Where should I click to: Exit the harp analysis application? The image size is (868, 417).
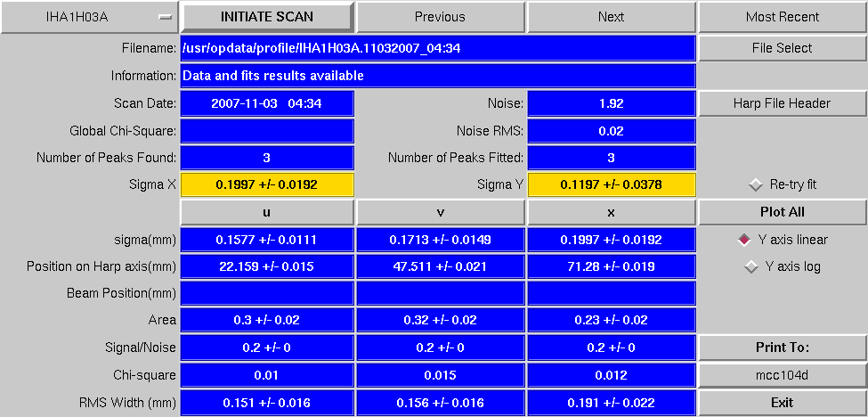[783, 403]
